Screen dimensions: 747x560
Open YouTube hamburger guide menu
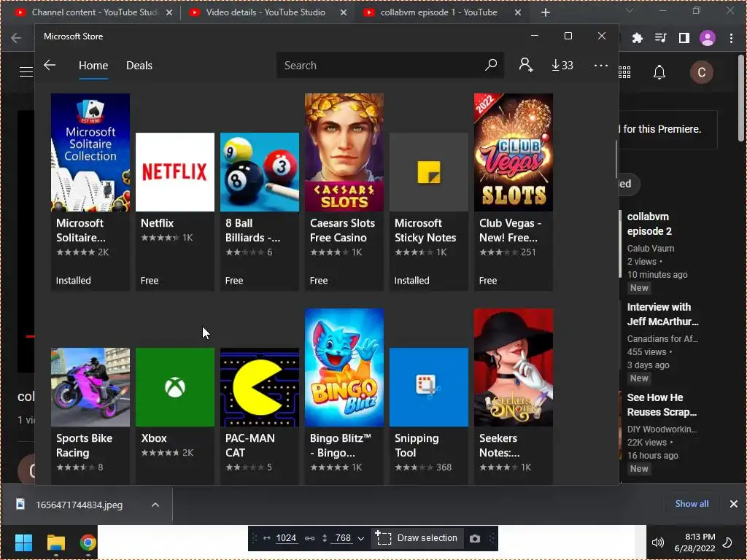[x=26, y=72]
